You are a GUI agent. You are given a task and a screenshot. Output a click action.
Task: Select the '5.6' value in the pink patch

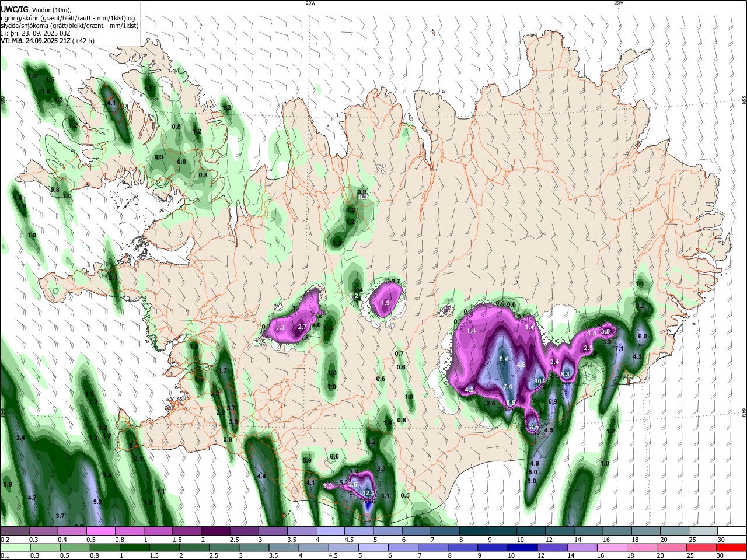(x=352, y=484)
